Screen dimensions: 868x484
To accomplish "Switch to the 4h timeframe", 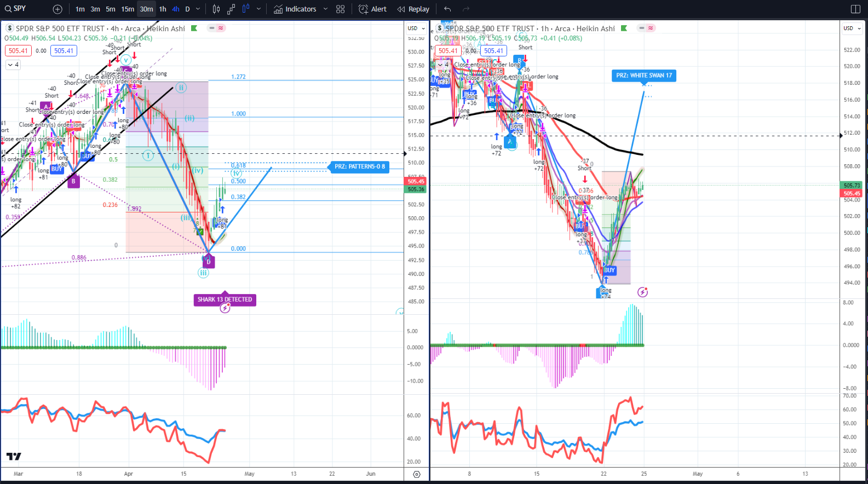I will 175,9.
